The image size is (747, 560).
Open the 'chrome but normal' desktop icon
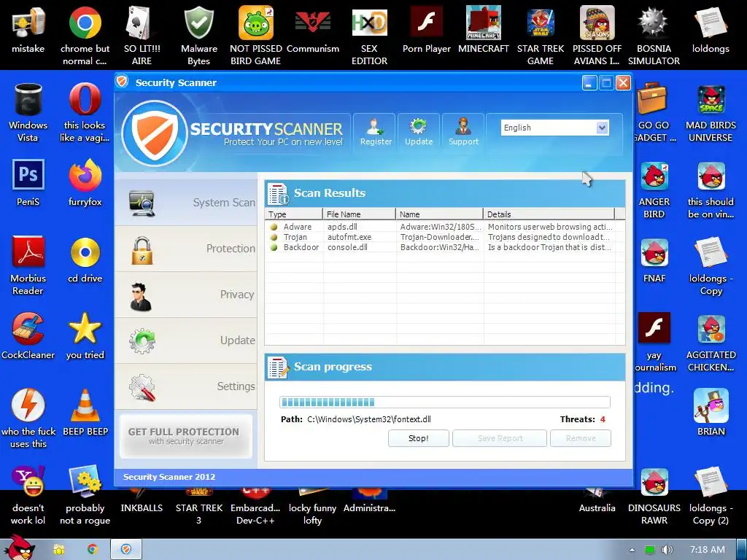tap(85, 36)
